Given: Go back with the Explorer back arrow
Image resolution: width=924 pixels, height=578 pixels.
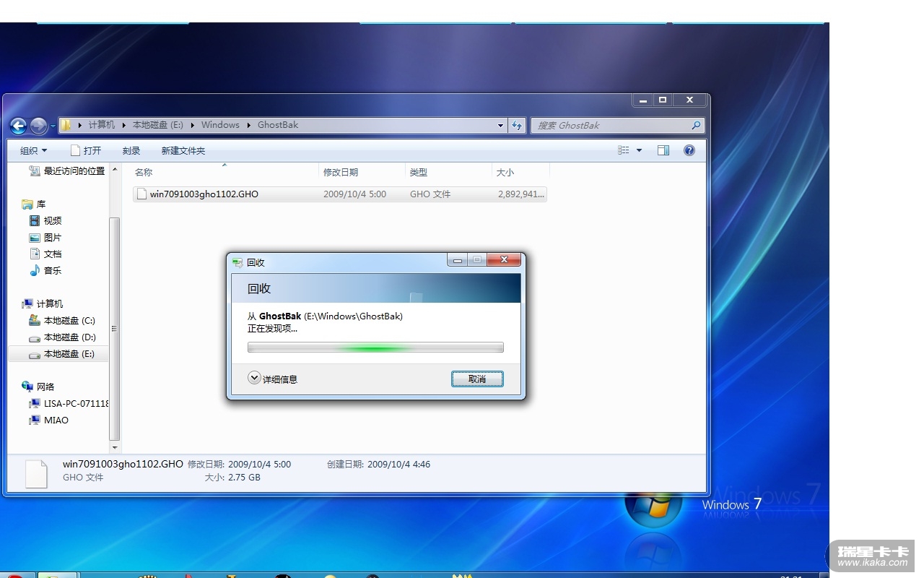Looking at the screenshot, I should 18,126.
